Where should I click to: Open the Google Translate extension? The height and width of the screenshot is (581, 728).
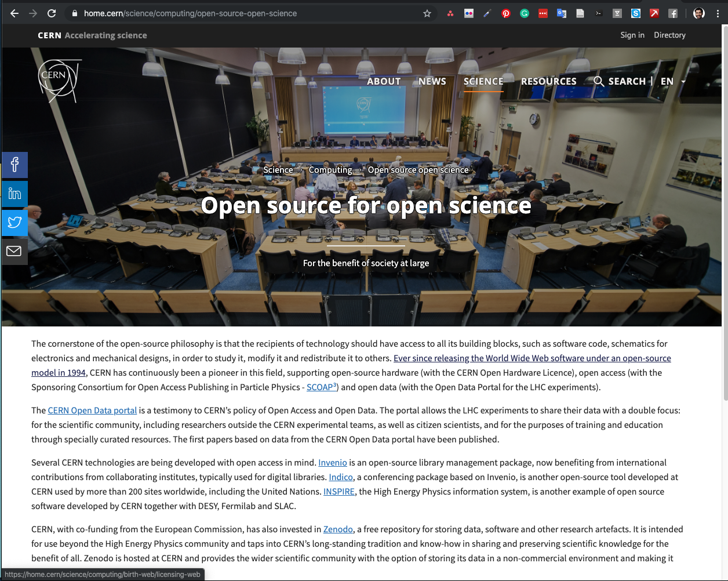[562, 13]
